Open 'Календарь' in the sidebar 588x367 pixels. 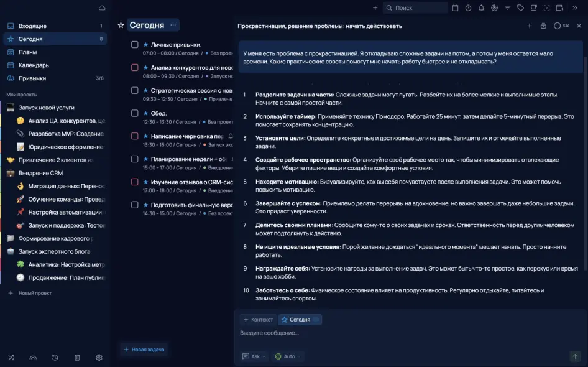pyautogui.click(x=34, y=65)
